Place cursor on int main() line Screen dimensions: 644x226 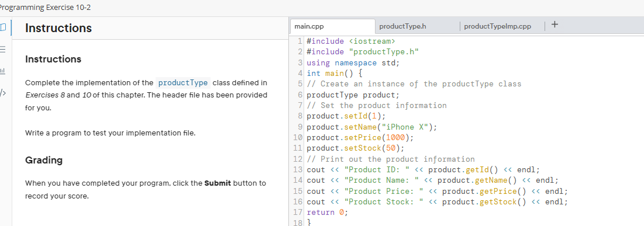tap(335, 74)
